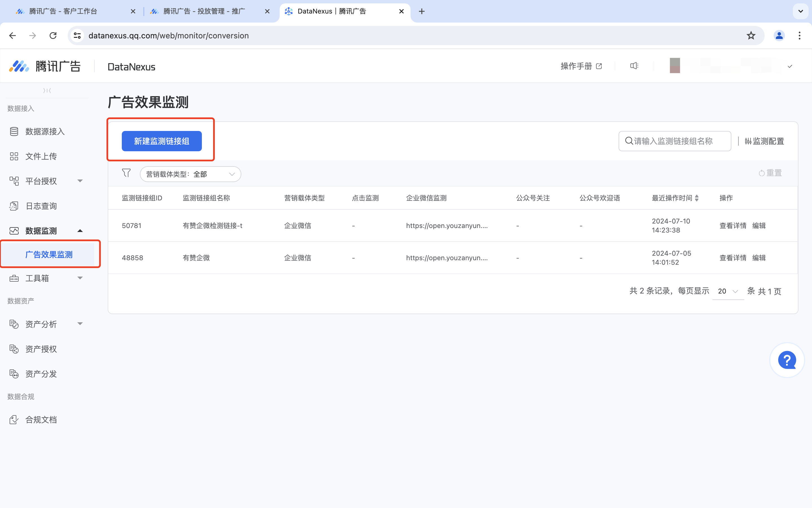The image size is (812, 508).
Task: Expand the 工具箱 sidebar menu
Action: click(80, 278)
